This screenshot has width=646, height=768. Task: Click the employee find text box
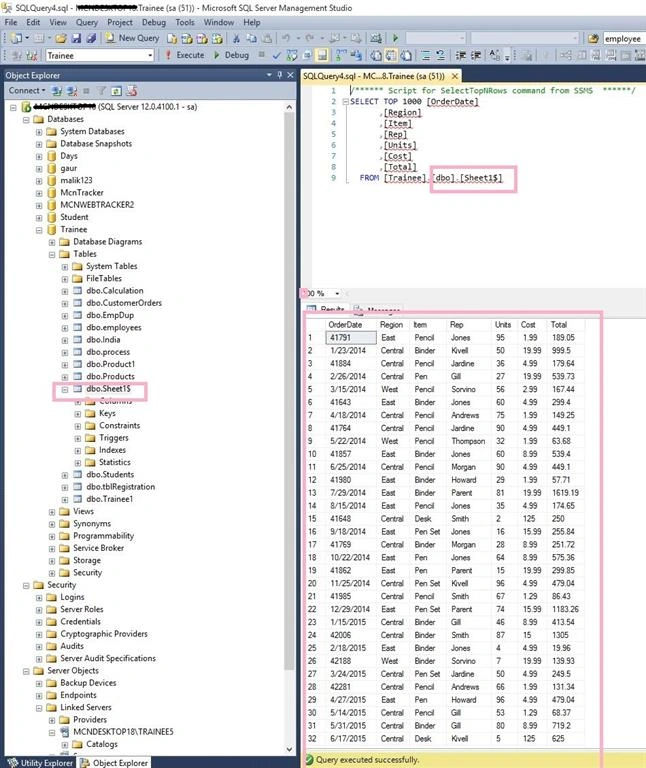click(x=624, y=38)
